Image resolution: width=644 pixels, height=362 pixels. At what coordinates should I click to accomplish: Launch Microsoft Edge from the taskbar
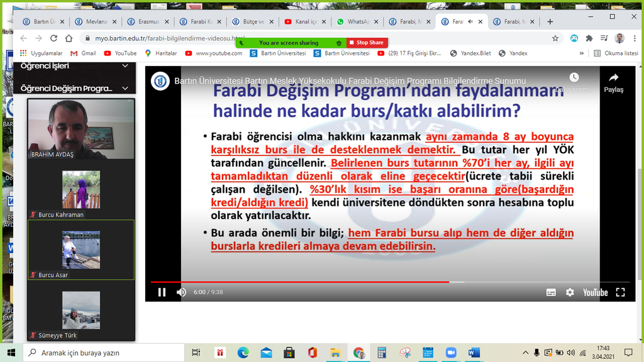pos(243,353)
